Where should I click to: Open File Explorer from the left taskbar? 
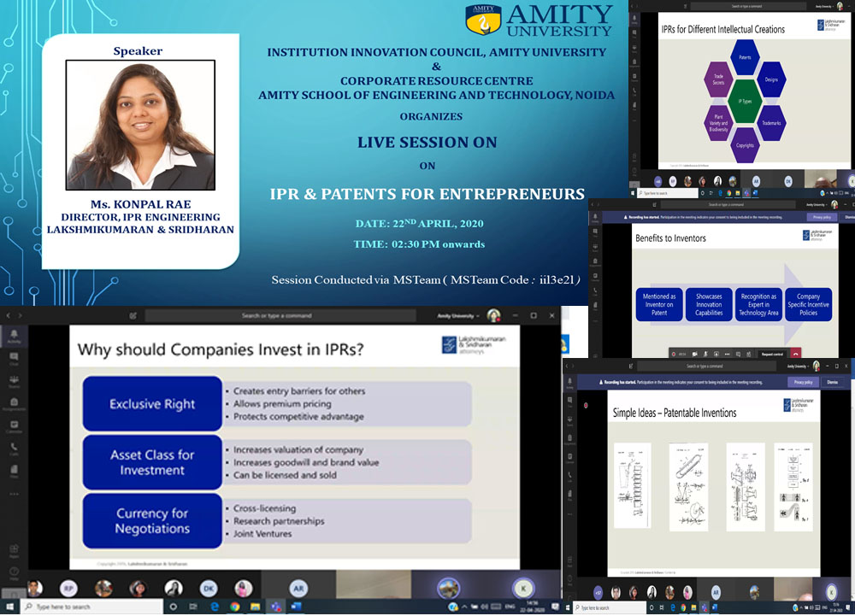255,607
